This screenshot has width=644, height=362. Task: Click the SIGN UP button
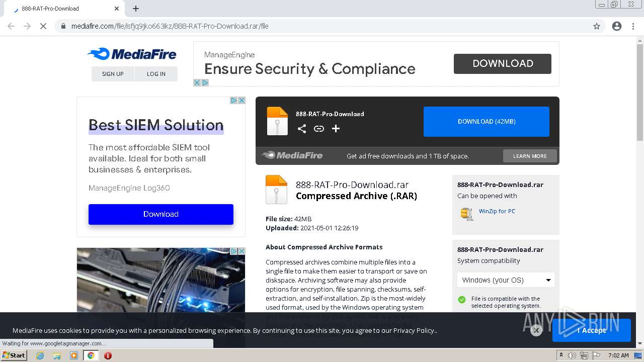(113, 74)
